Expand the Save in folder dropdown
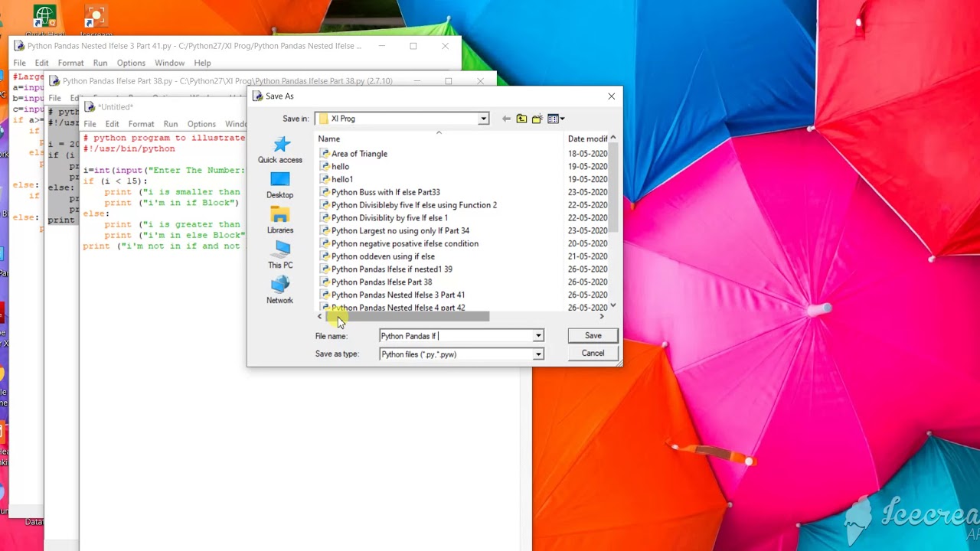The height and width of the screenshot is (551, 980). [x=483, y=119]
